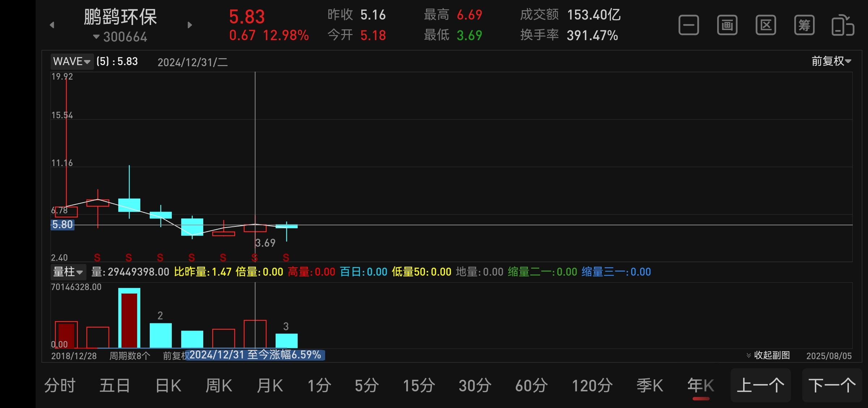
Task: Tap the 量:29449398.00 volume value
Action: [x=130, y=272]
